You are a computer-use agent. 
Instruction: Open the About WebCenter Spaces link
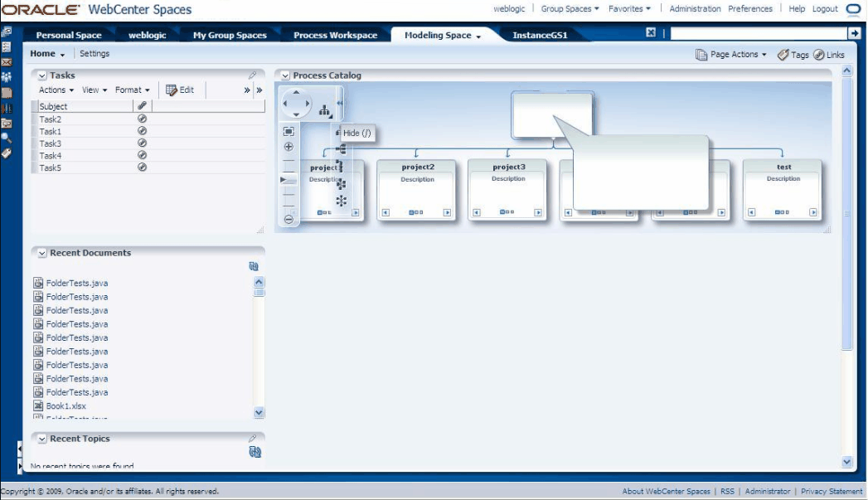coord(666,491)
